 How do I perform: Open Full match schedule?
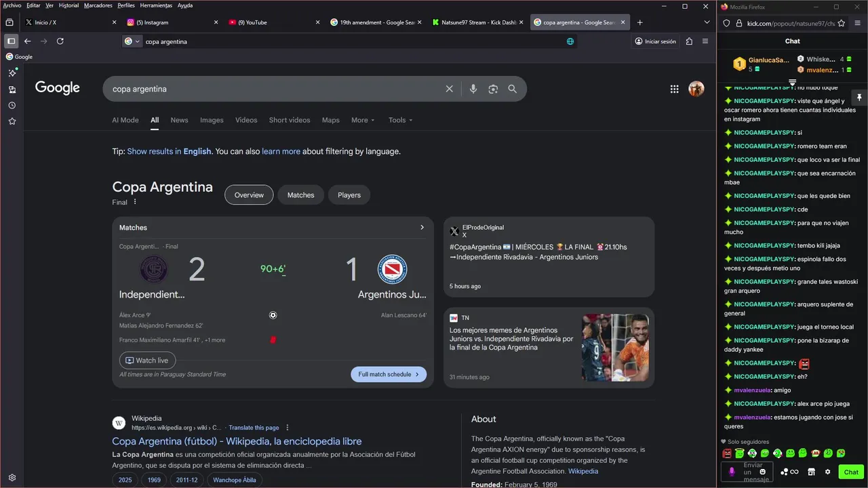point(389,374)
